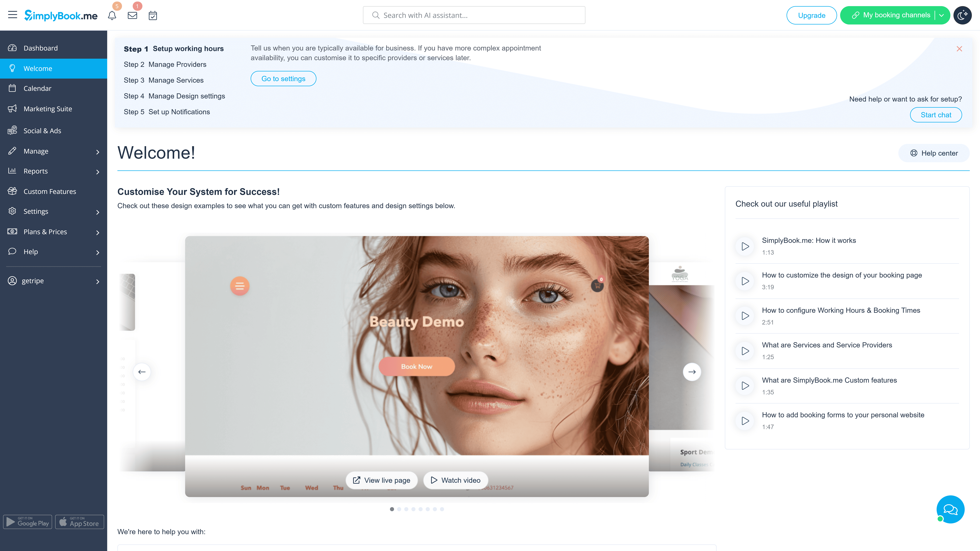Focus the AI assistant search field
Image resolution: width=980 pixels, height=551 pixels.
[474, 15]
